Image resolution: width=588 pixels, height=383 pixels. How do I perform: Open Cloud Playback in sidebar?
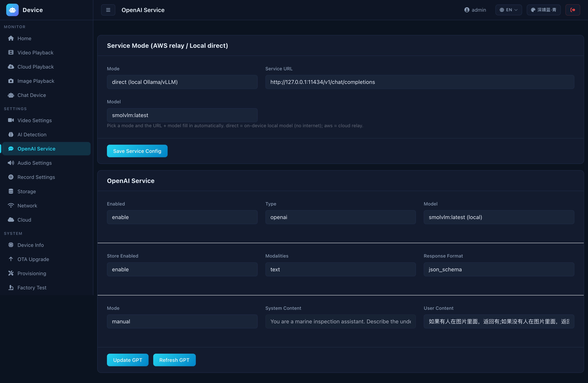(x=46, y=67)
